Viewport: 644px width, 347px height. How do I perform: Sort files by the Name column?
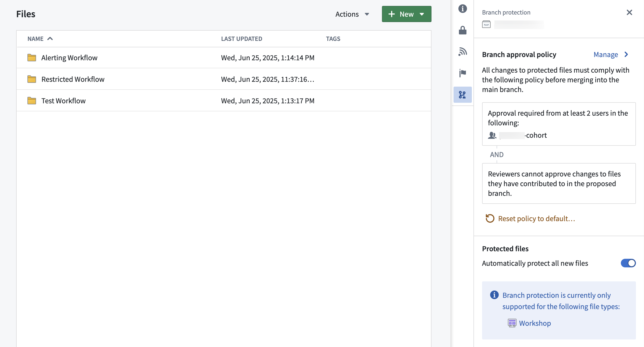point(35,38)
